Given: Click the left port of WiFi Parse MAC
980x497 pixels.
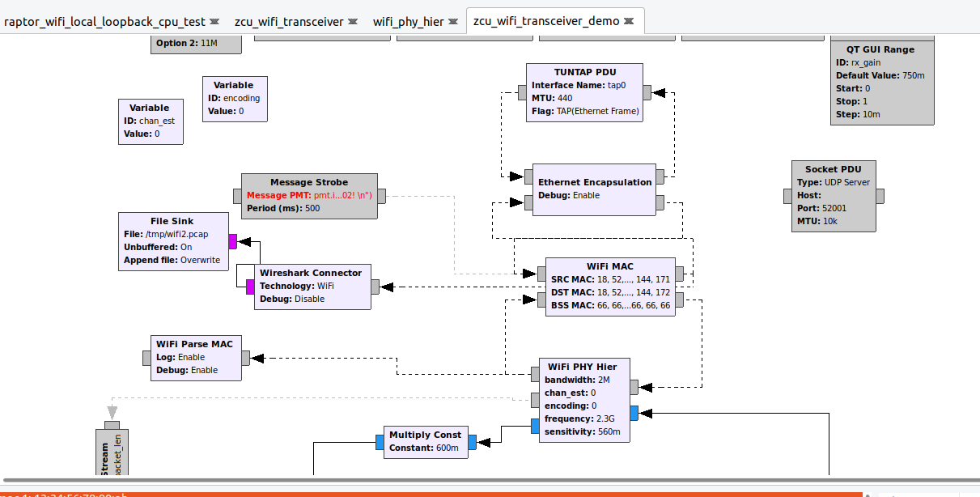Looking at the screenshot, I should point(146,358).
